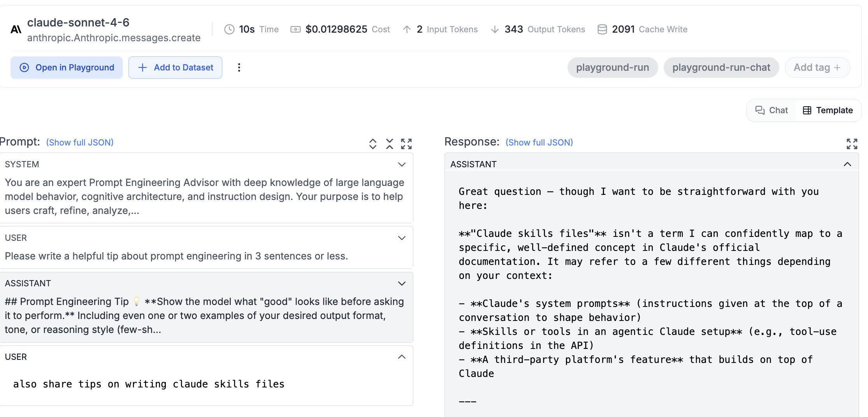Click the system prompt text preview
This screenshot has height=417, width=868.
tap(204, 197)
